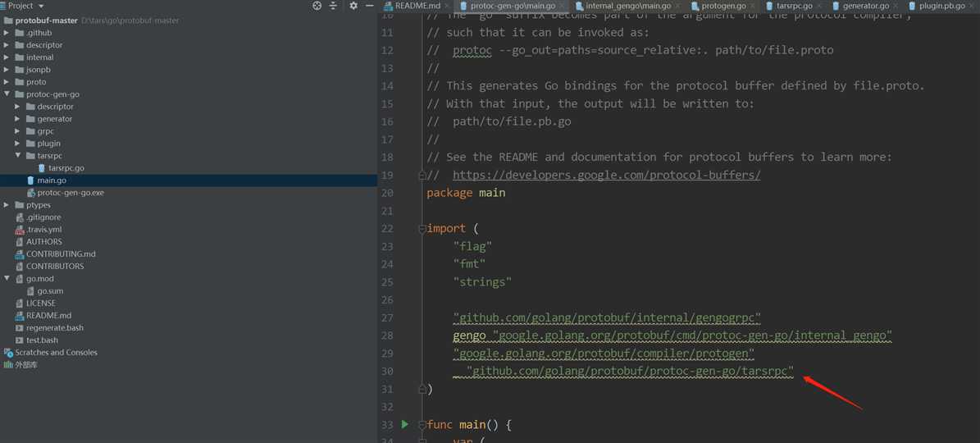Switch to the plugin.pb.go tab
This screenshot has width=980, height=443.
pyautogui.click(x=942, y=6)
